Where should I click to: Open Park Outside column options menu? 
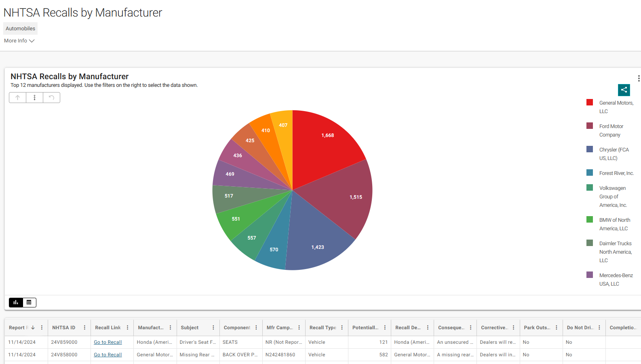(x=557, y=328)
